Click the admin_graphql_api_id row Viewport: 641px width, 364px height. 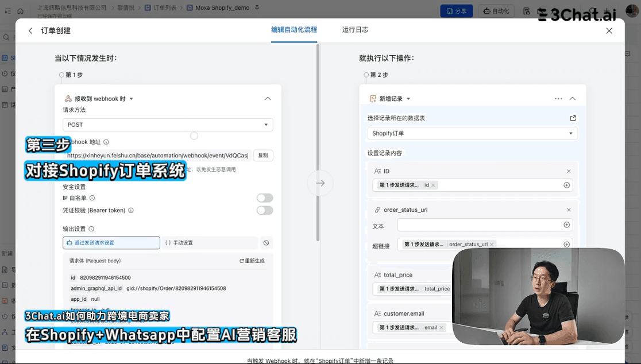pos(148,288)
